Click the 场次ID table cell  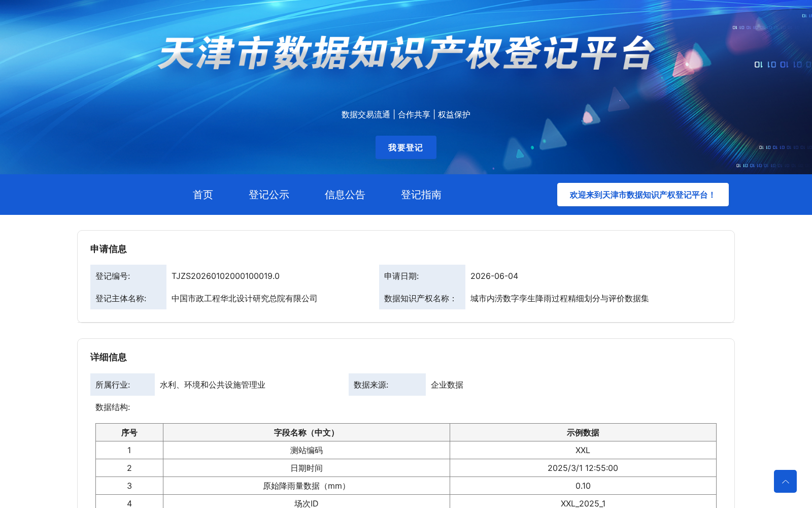tap(307, 502)
